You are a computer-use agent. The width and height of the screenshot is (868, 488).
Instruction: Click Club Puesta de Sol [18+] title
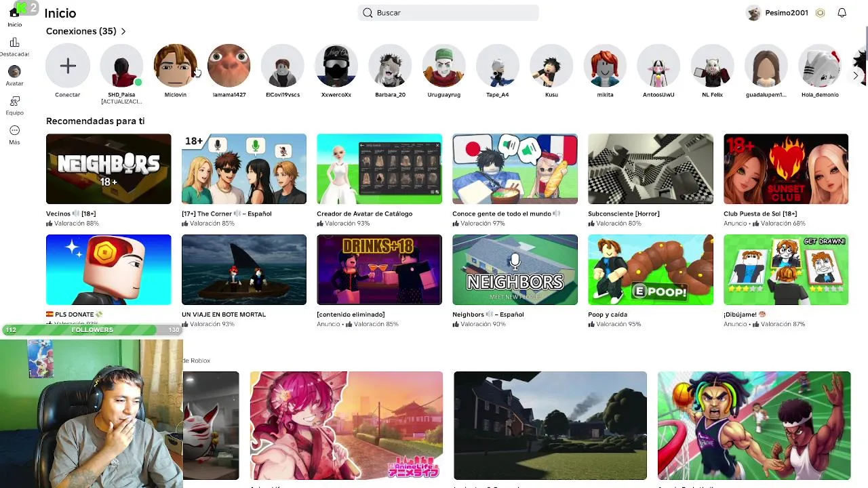(760, 213)
